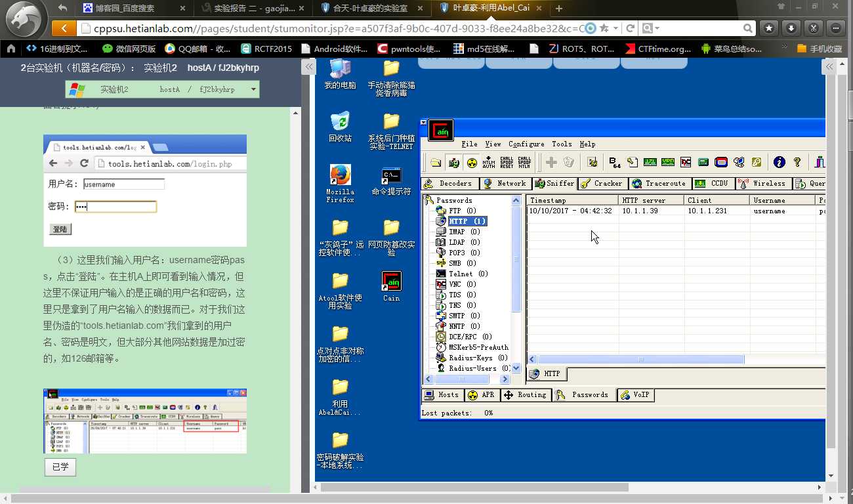Image resolution: width=853 pixels, height=504 pixels.
Task: Open the Hosts bottom tab
Action: [442, 395]
